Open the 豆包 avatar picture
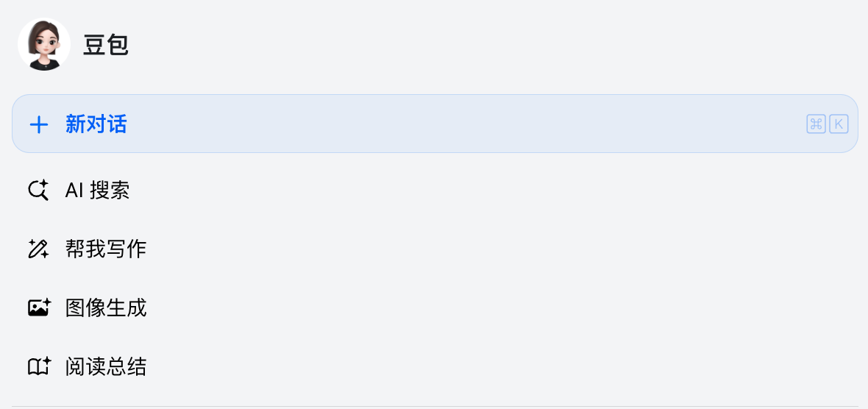This screenshot has width=868, height=409. 44,44
